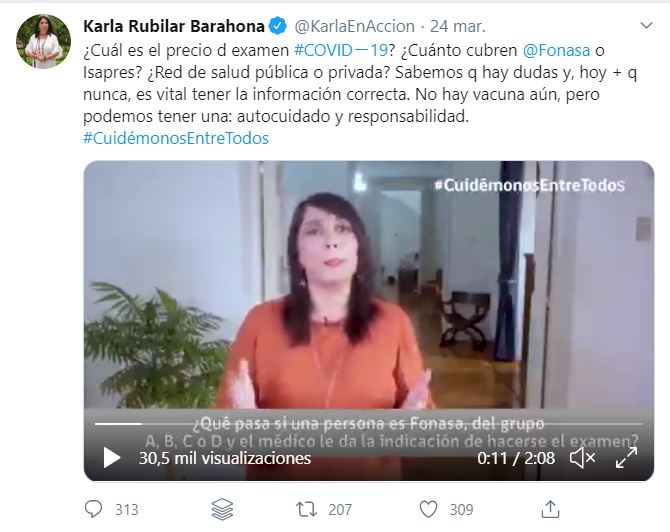Share the tweet via upload icon
Image resolution: width=670 pixels, height=532 pixels.
[x=550, y=509]
